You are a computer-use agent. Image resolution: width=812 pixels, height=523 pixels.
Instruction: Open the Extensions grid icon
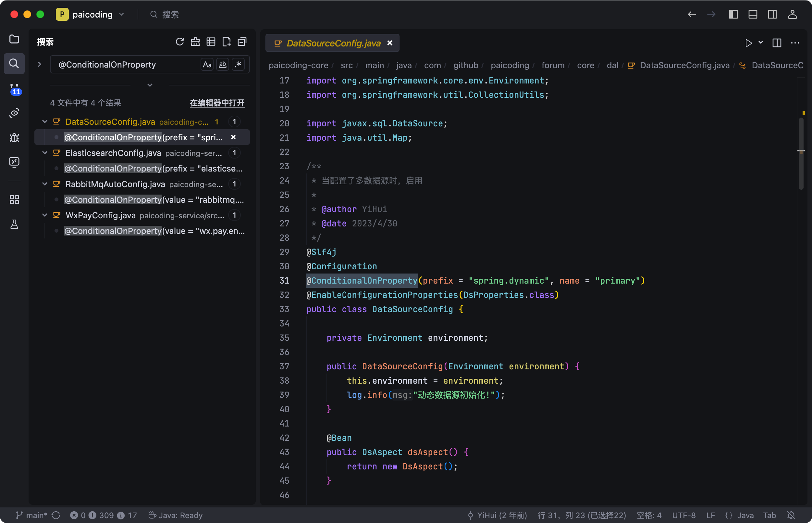pos(14,199)
